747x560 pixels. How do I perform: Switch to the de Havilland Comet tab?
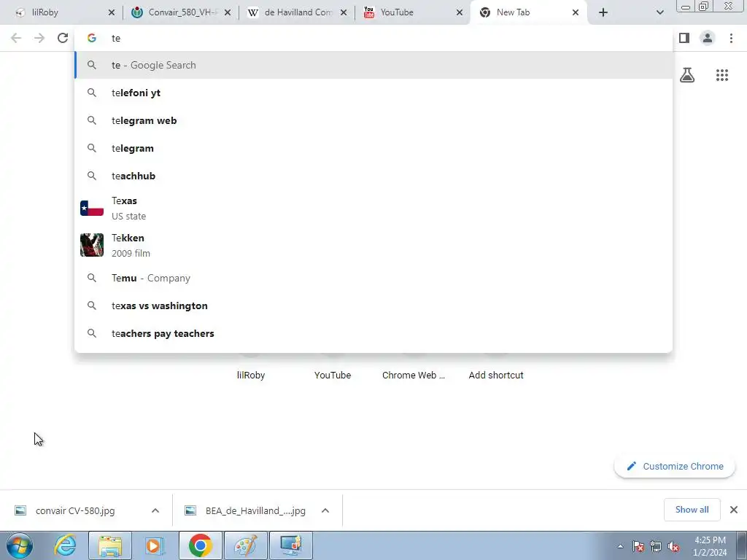[297, 12]
